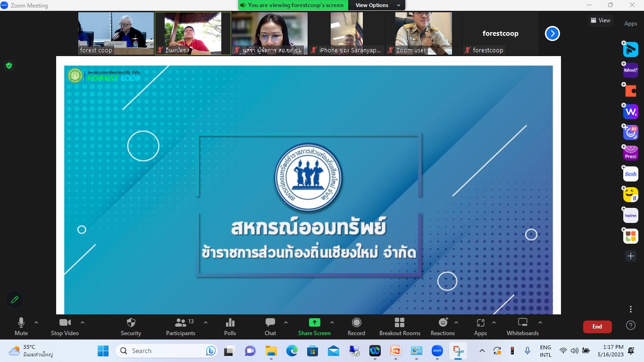The image size is (644, 362).
Task: Expand reactions options arrow
Action: 456,323
